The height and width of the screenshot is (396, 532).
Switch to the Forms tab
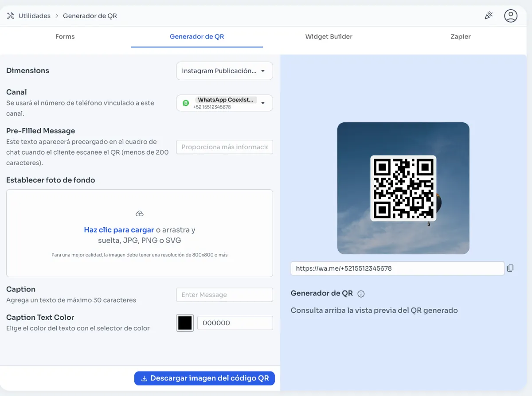pyautogui.click(x=65, y=37)
